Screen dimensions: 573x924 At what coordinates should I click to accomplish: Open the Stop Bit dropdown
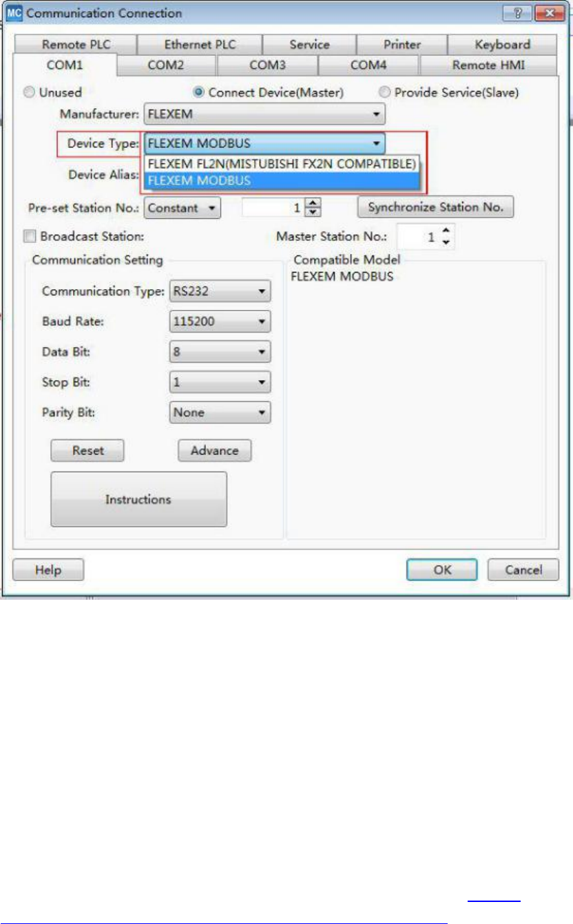click(220, 382)
